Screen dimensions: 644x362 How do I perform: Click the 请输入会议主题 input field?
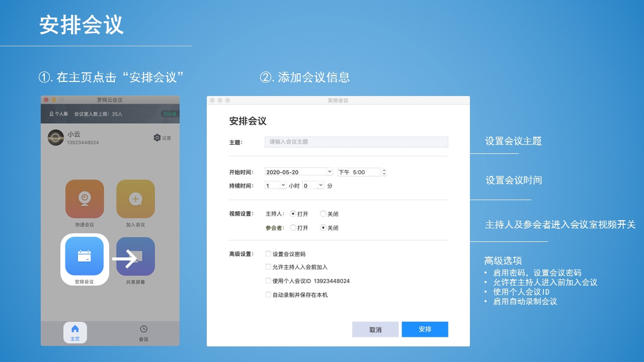(356, 142)
